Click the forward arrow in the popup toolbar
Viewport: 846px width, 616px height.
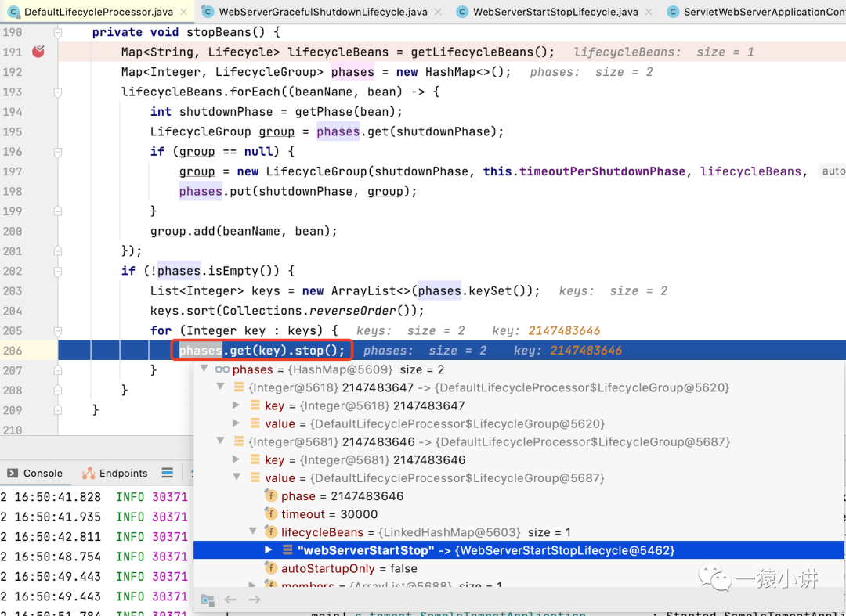255,600
